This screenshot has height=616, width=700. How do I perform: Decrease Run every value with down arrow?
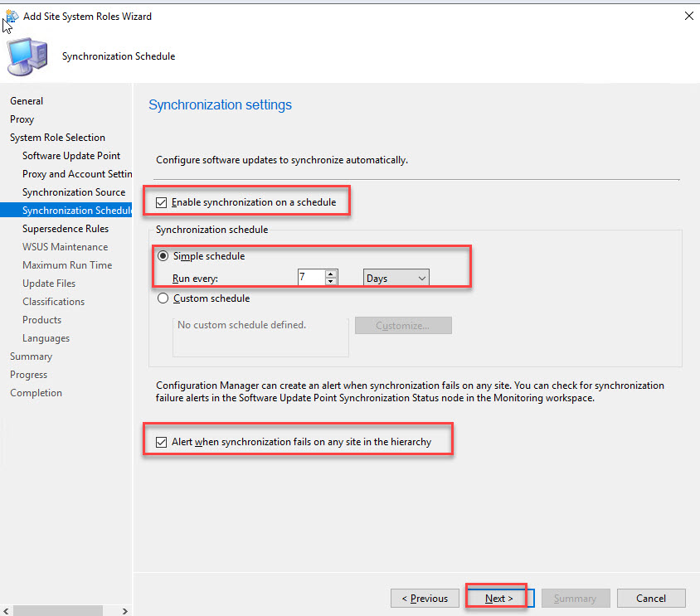331,283
